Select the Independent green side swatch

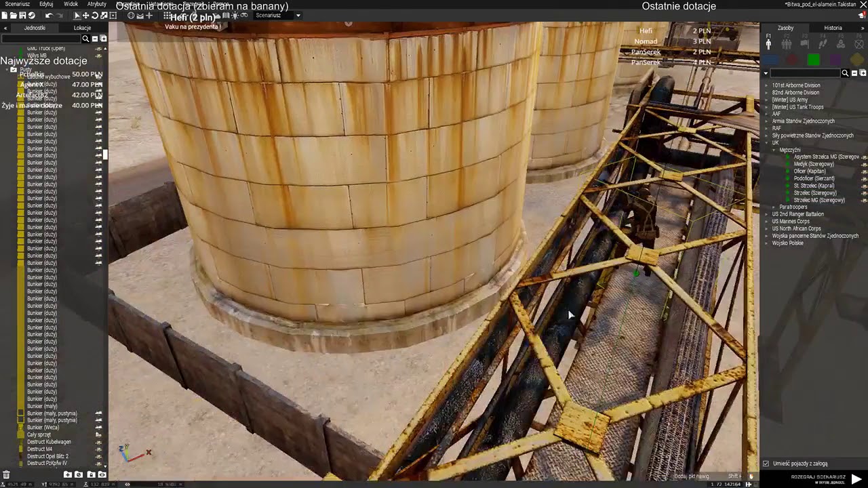(x=814, y=60)
